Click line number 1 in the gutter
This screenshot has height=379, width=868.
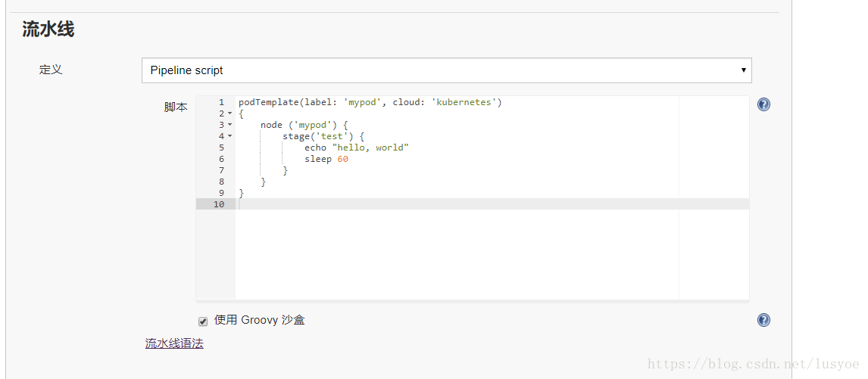(221, 102)
